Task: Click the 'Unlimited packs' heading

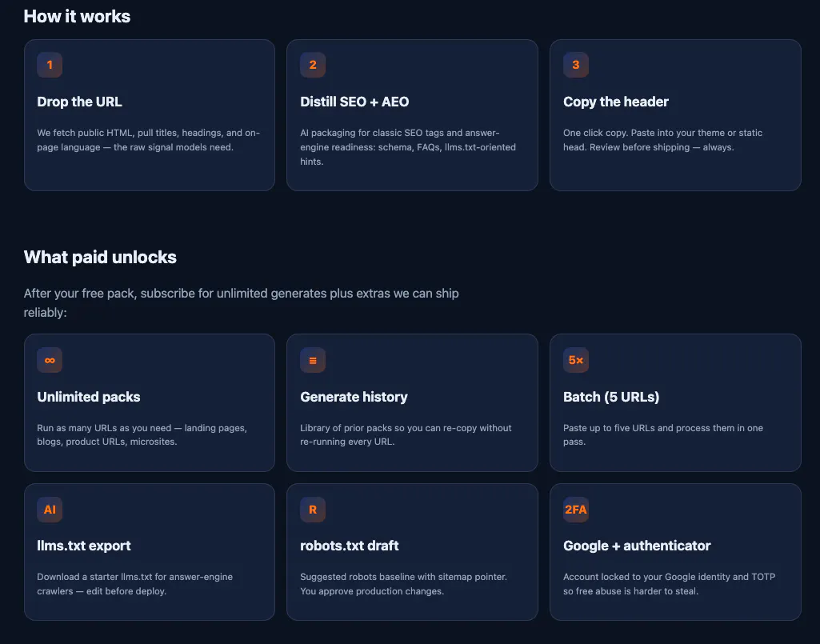Action: [88, 397]
